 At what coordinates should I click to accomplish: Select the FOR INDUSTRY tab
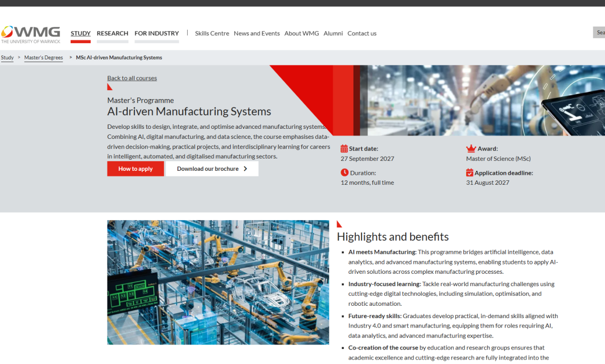click(157, 33)
